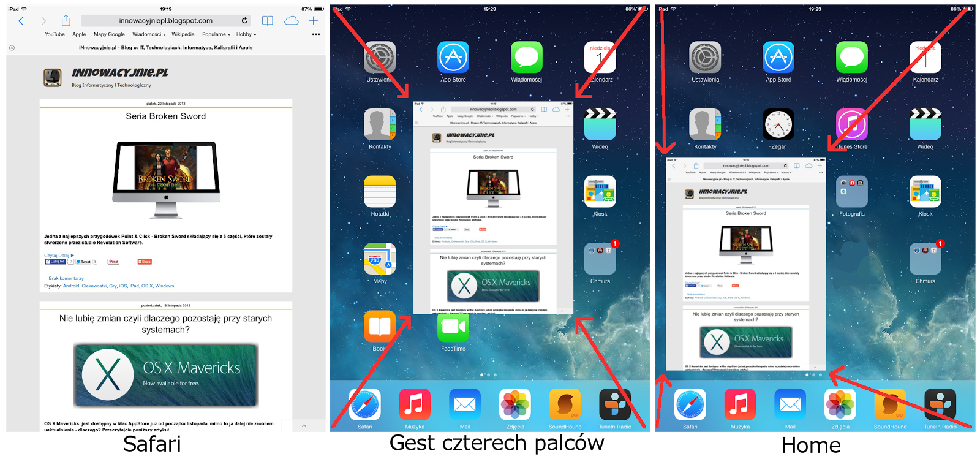Open Kiosk in the Gest czterech palców screenshot
This screenshot has width=980, height=459.
tap(600, 192)
